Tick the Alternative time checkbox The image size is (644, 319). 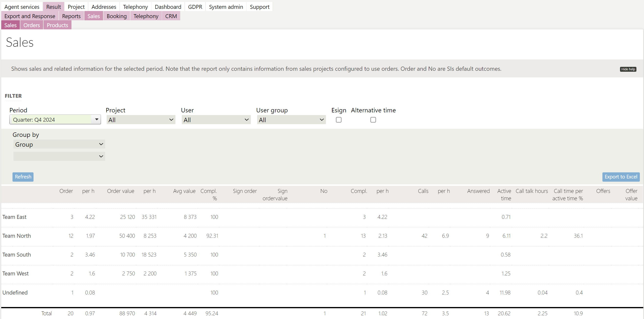pyautogui.click(x=373, y=120)
